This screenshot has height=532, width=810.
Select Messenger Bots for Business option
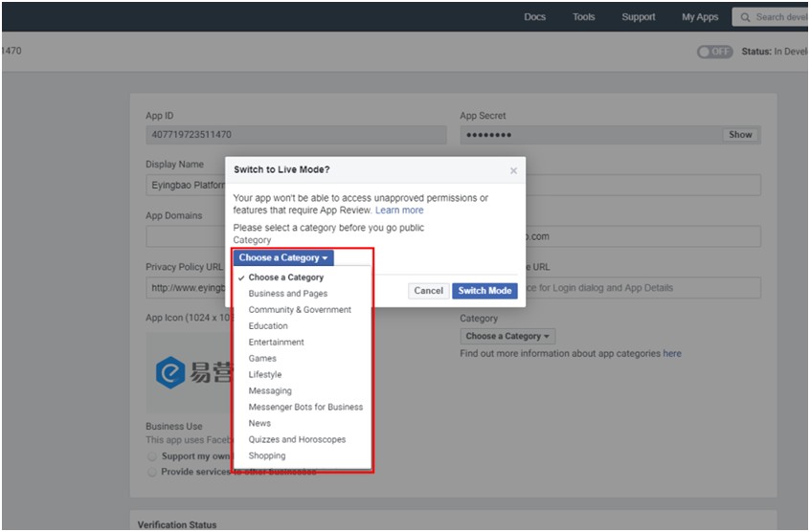(305, 408)
